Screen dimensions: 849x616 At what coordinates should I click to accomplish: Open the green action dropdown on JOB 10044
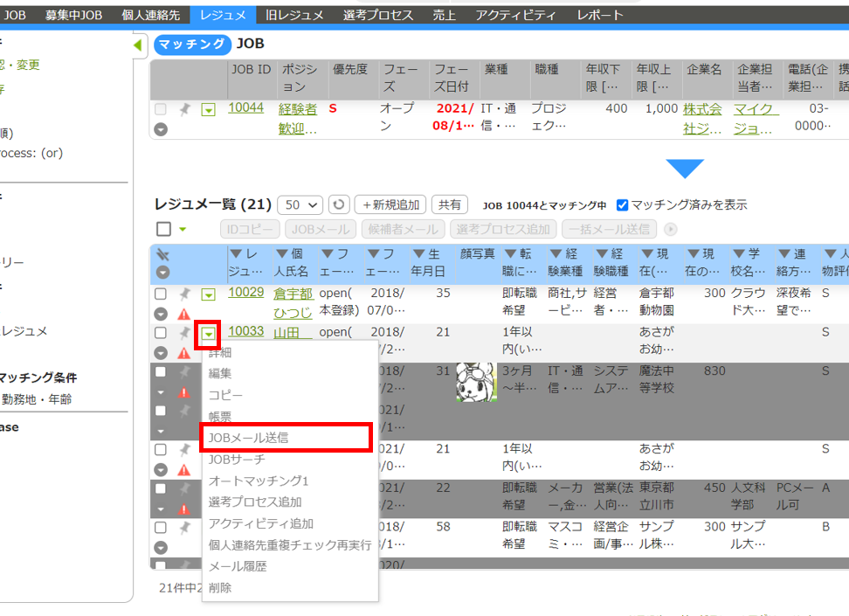click(208, 110)
